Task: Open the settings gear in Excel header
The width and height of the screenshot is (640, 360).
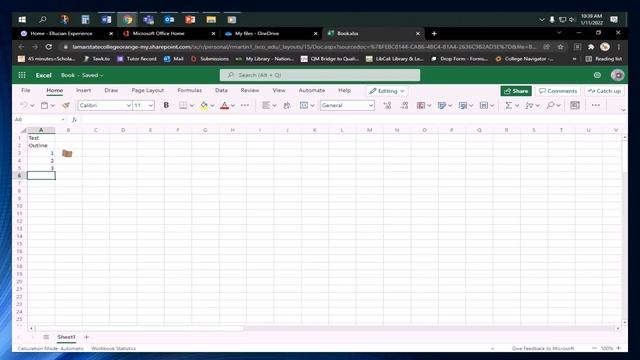Action: [597, 75]
